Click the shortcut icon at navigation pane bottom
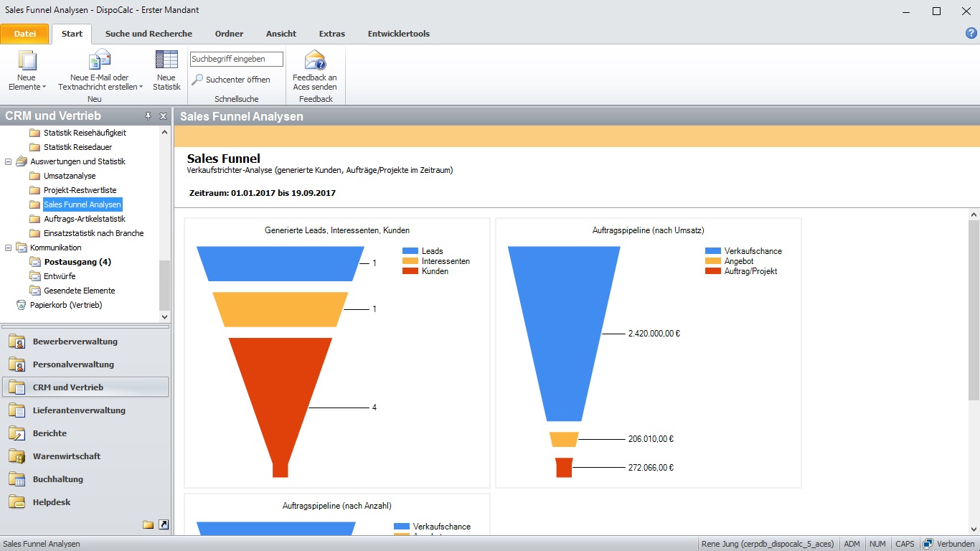980x551 pixels. (164, 524)
